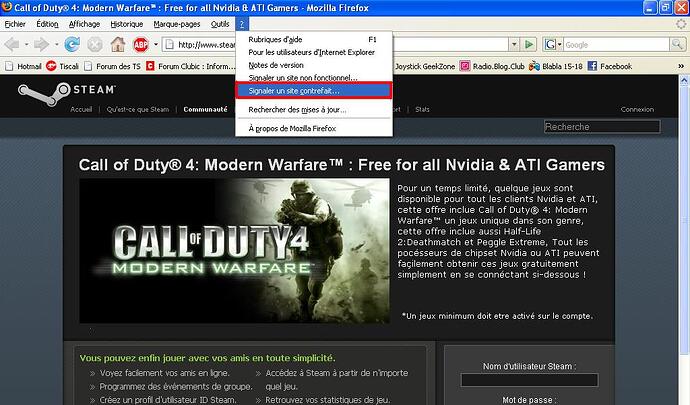This screenshot has width=690, height=405.
Task: Click the Adblock Plus ABP icon
Action: pos(141,44)
